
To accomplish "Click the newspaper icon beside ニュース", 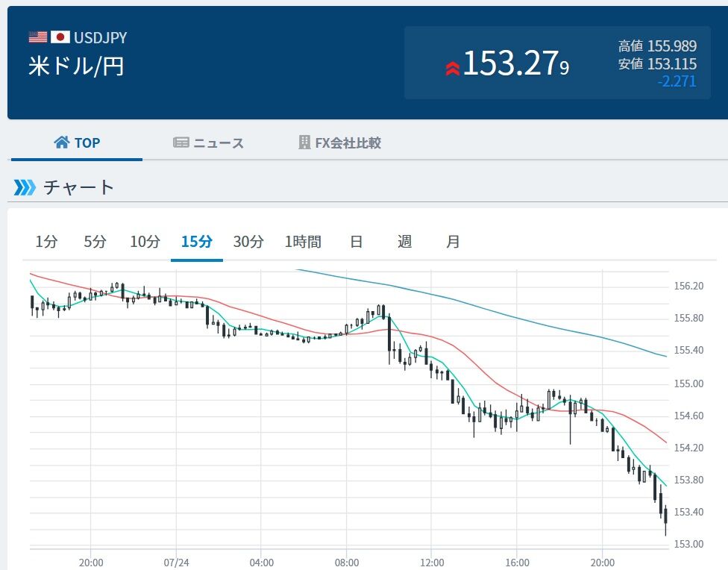I will [181, 142].
